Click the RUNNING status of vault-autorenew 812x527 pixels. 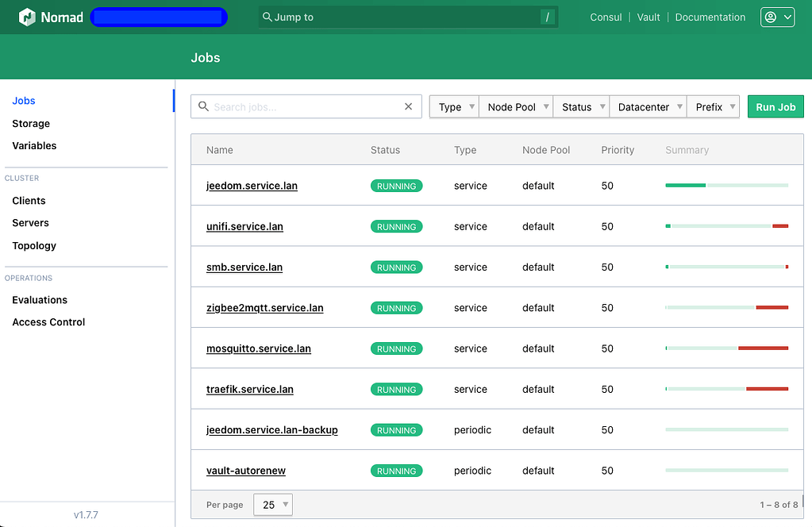pos(396,470)
